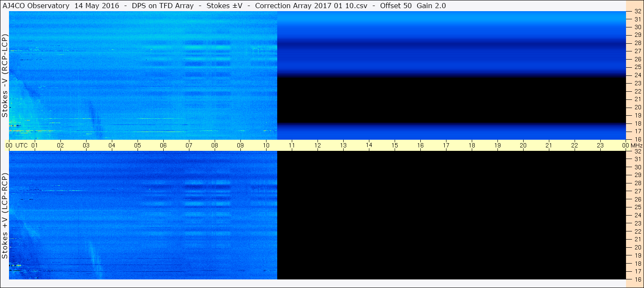Click the 22 MHz tick in Stokes +V panel
The height and width of the screenshot is (288, 644).
(x=638, y=231)
